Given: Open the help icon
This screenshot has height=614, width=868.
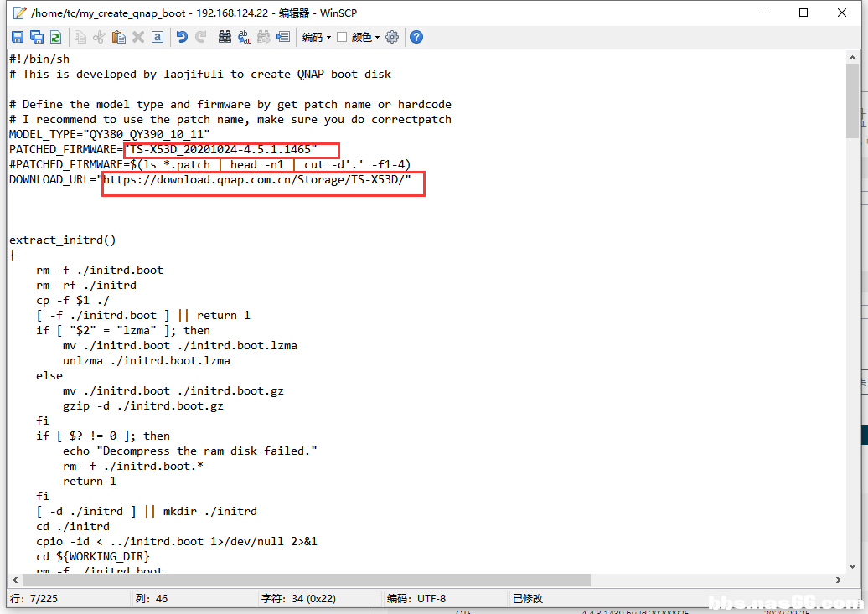Looking at the screenshot, I should pos(416,37).
